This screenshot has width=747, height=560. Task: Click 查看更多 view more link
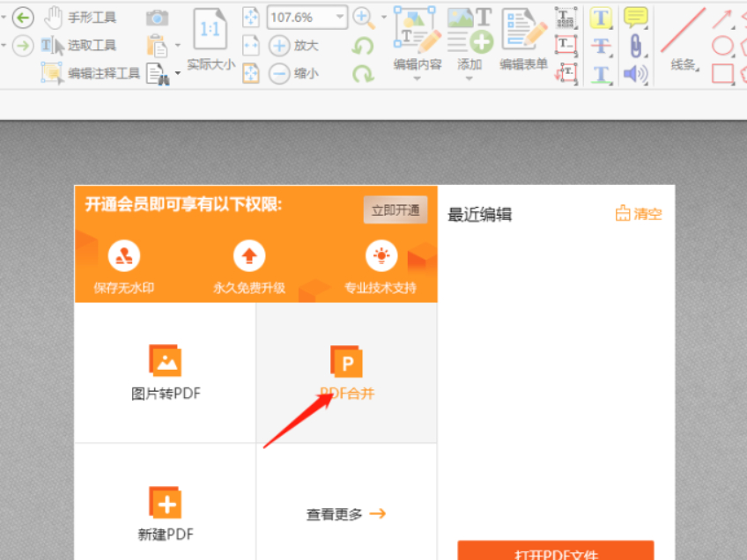(346, 514)
